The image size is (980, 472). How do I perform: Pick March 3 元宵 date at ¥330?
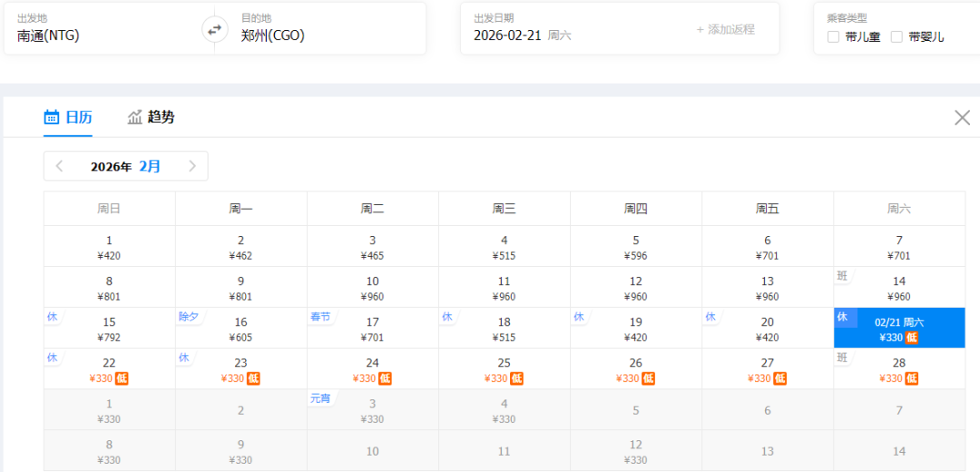point(372,410)
